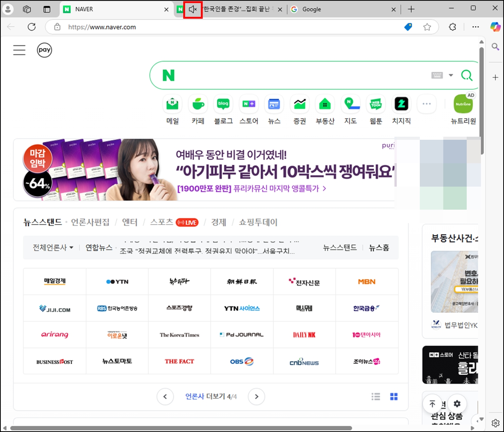
Task: Open sidebar settings gear at bottom right
Action: (x=496, y=423)
